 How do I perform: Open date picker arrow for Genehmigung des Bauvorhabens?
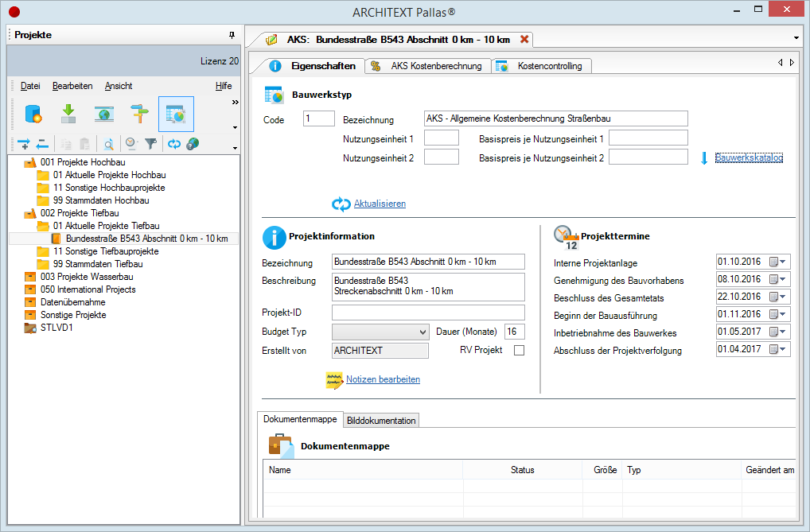783,279
